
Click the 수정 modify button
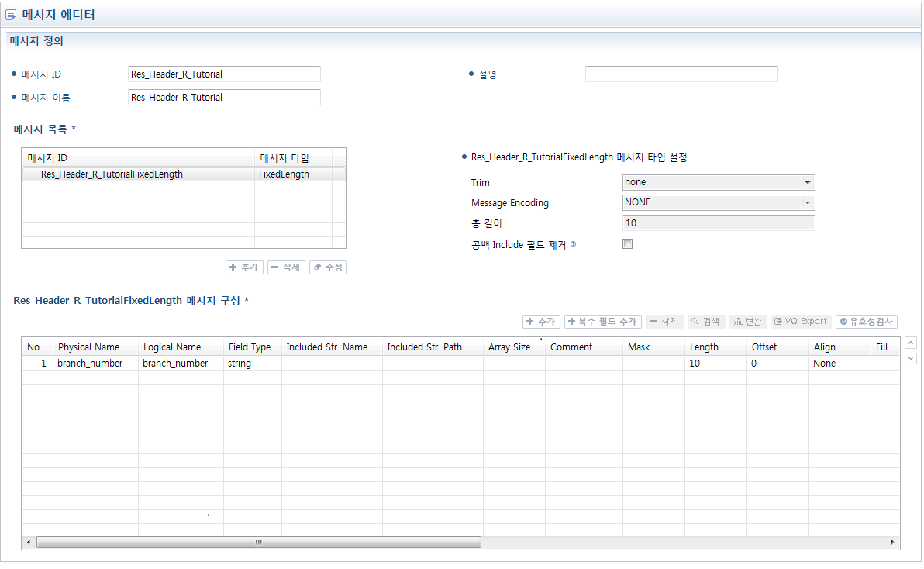click(x=328, y=267)
